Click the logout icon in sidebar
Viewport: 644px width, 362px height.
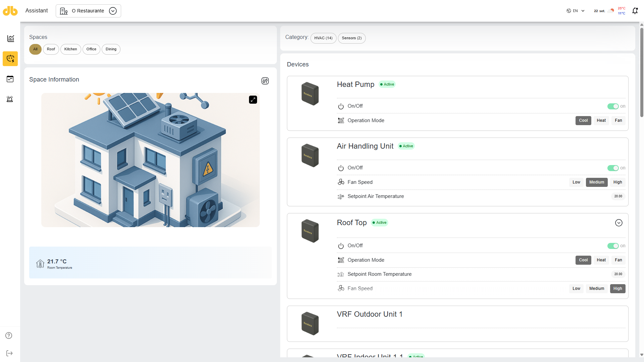click(x=9, y=353)
